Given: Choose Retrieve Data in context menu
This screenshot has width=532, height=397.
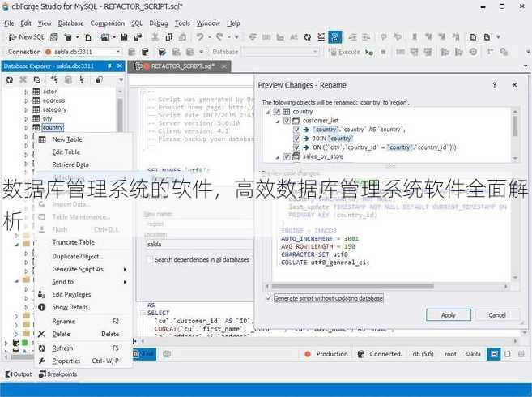Looking at the screenshot, I should click(83, 164).
